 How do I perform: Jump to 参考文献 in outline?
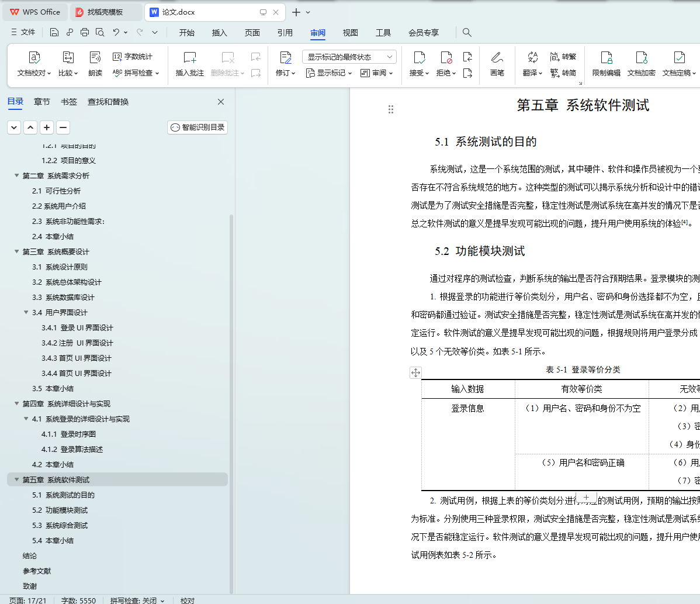[37, 571]
